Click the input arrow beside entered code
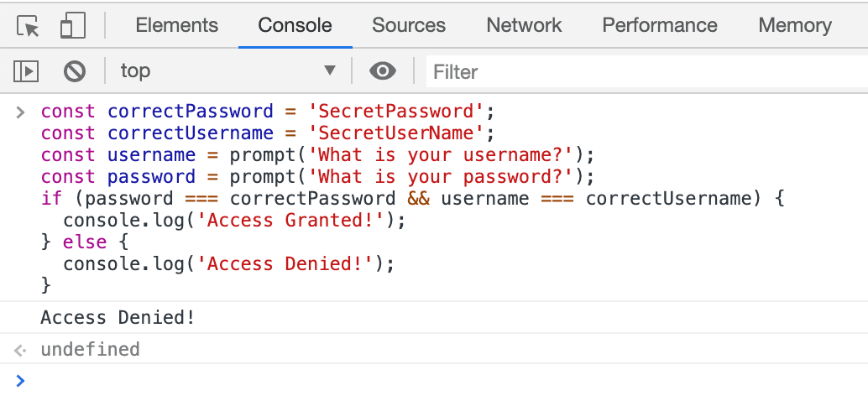 point(21,112)
